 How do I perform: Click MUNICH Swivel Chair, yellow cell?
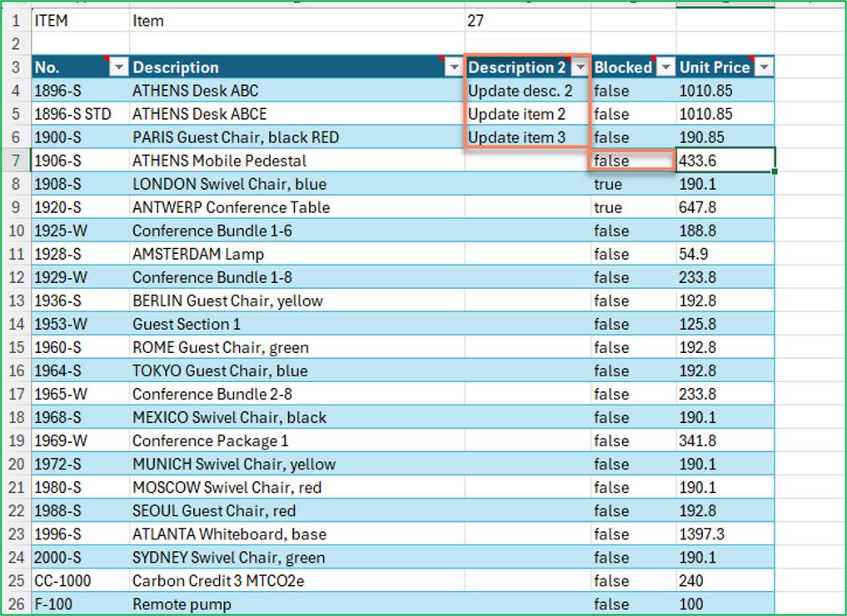297,464
